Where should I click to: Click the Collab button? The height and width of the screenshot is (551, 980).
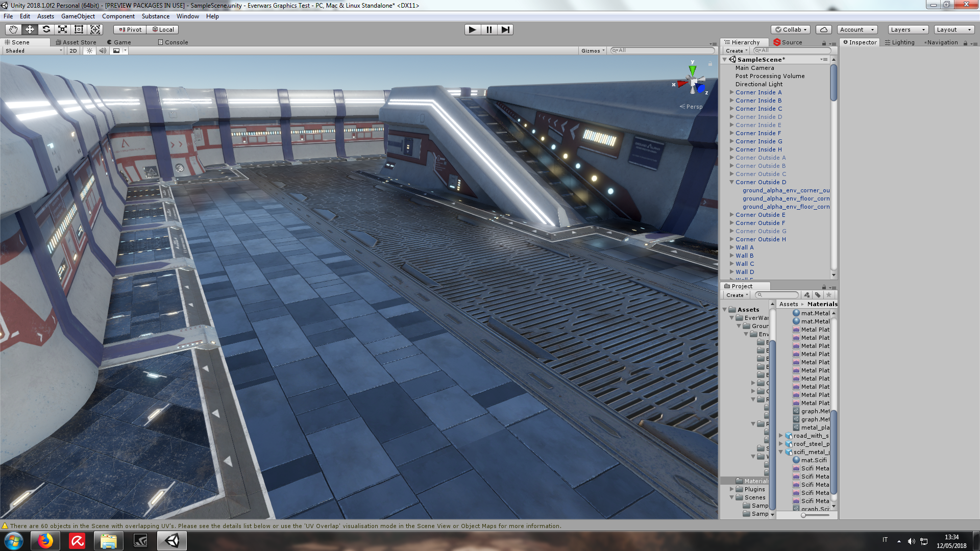pyautogui.click(x=791, y=30)
